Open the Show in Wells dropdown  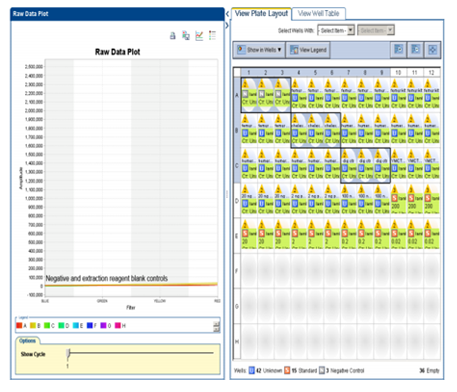pyautogui.click(x=259, y=50)
